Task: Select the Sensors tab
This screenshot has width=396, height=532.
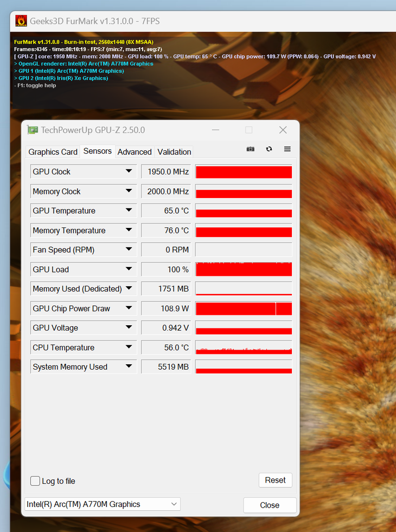Action: [x=97, y=151]
